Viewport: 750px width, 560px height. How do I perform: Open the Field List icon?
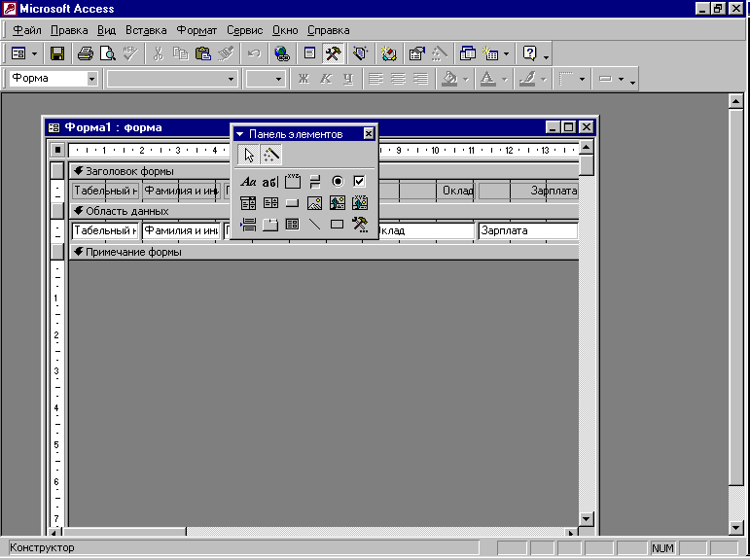pos(309,53)
